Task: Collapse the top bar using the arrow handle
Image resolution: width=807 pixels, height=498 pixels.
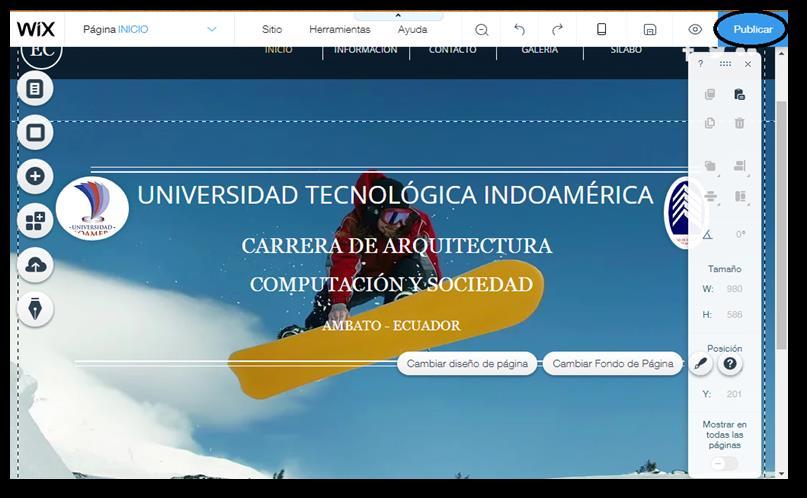Action: coord(398,16)
